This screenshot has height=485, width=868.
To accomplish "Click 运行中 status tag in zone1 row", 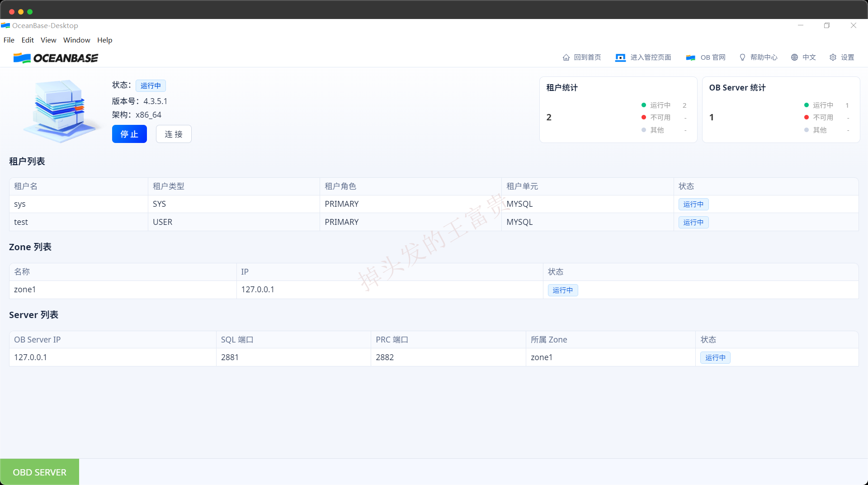I will coord(563,290).
